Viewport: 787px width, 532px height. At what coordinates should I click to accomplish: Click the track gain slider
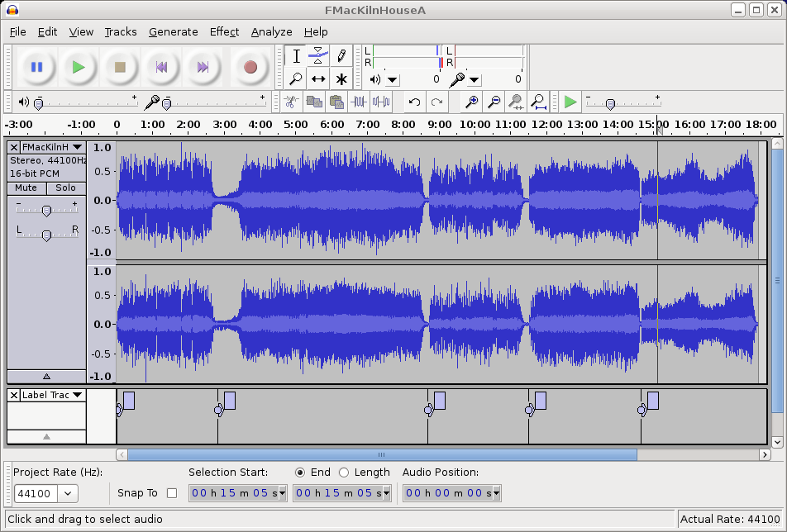click(47, 211)
